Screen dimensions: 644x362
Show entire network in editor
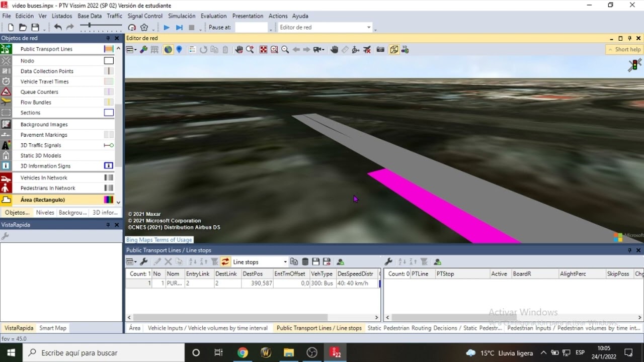pos(263,50)
